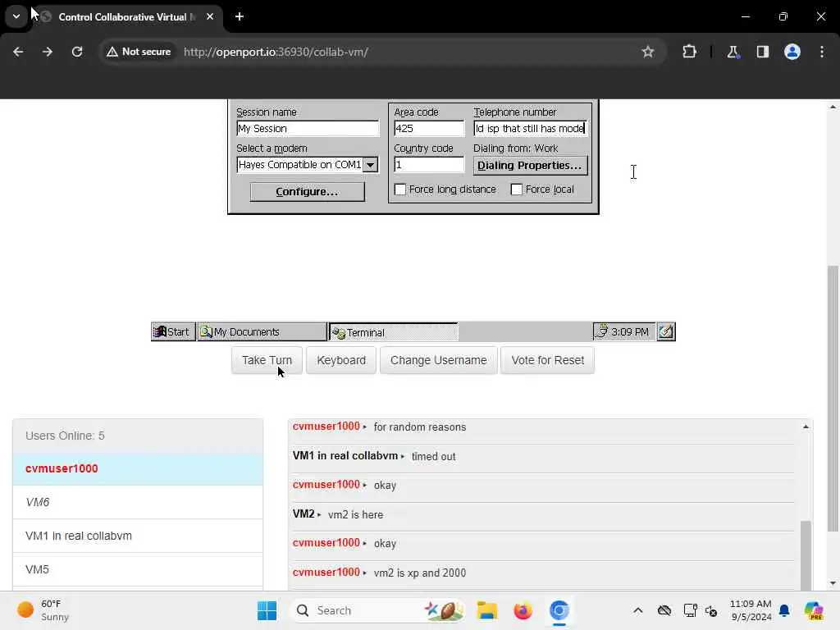Open the 60°F Sunny weather widget

click(x=43, y=610)
